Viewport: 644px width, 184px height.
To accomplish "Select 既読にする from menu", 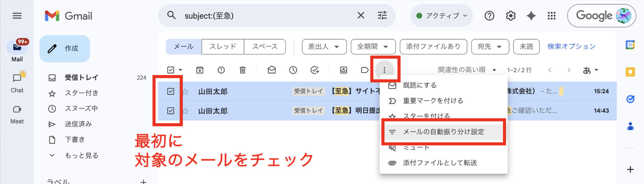I will [443, 85].
